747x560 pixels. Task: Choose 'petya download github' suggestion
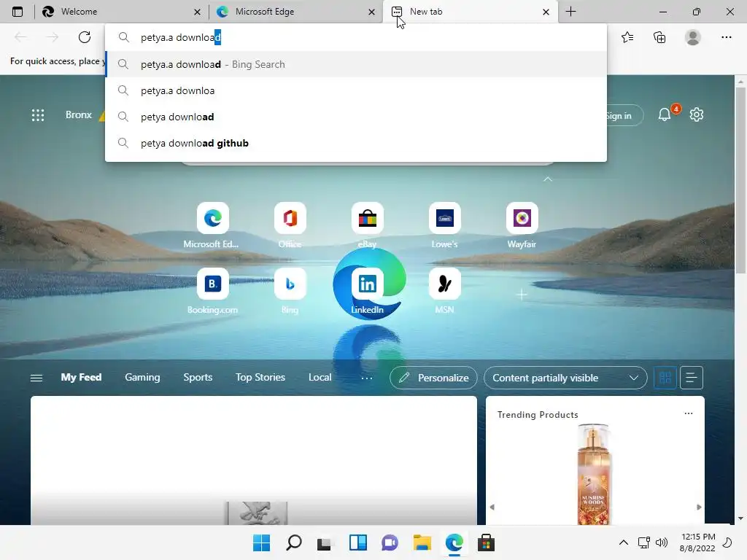[356, 143]
